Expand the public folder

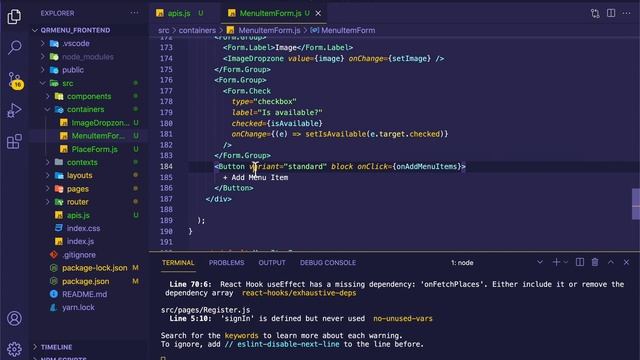click(73, 70)
